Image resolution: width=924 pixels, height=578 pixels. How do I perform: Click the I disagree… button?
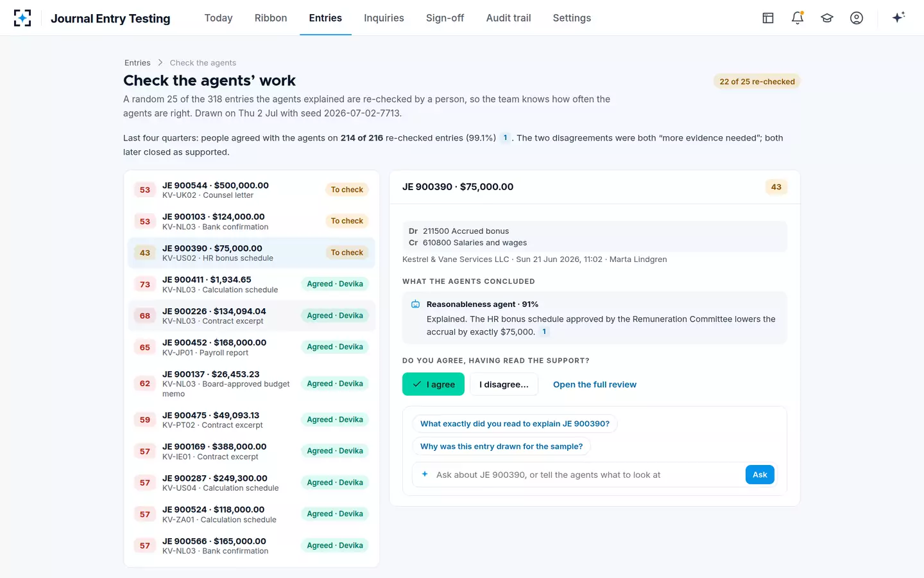coord(504,384)
